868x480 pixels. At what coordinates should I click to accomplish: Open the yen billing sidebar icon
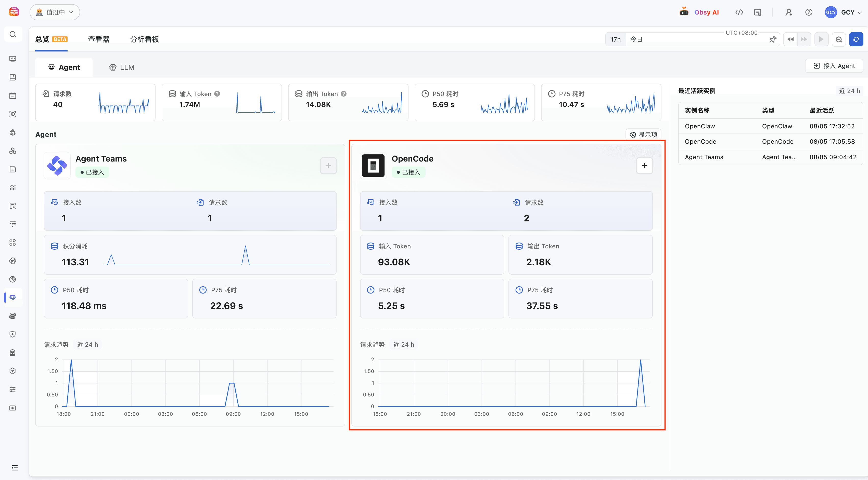point(13,408)
